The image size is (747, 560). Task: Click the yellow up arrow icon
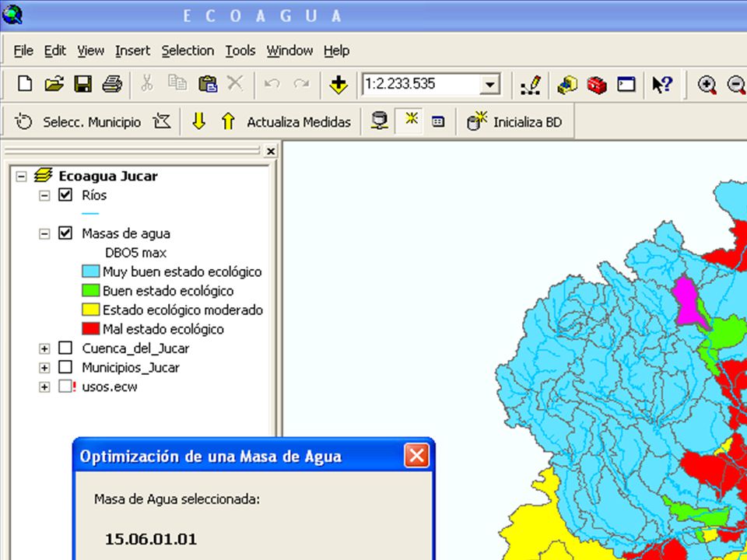(x=228, y=121)
